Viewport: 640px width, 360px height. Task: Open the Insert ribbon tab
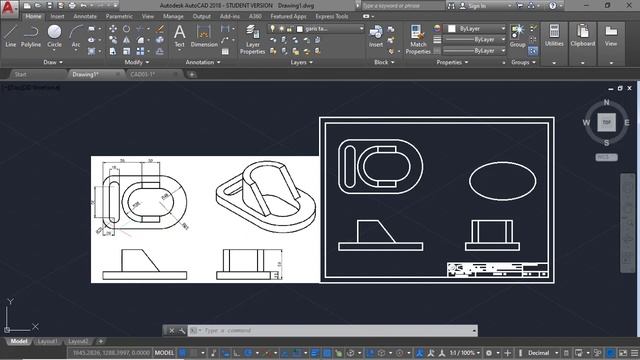coord(58,16)
